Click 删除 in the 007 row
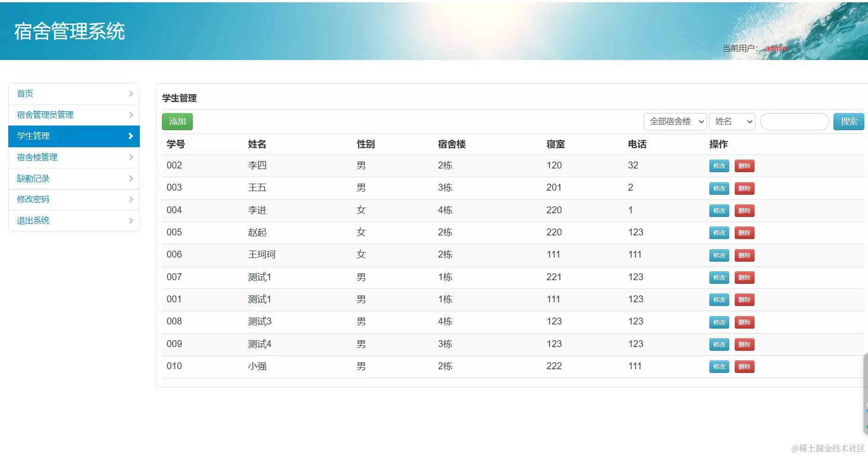This screenshot has height=456, width=868. (744, 277)
